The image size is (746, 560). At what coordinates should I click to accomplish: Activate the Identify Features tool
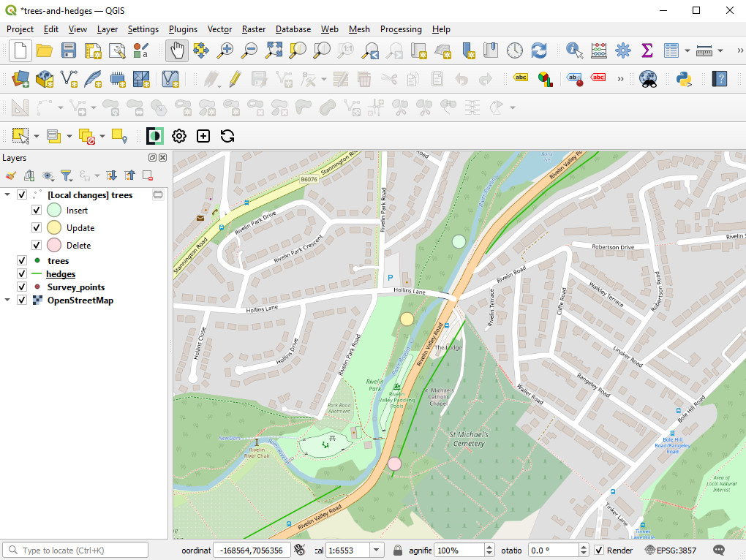(x=574, y=50)
